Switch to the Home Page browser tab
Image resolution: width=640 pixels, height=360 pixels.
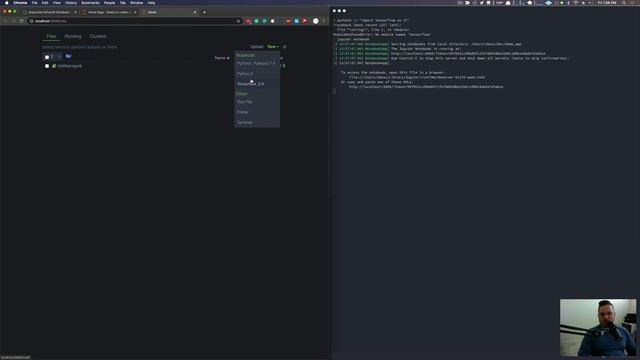108,12
